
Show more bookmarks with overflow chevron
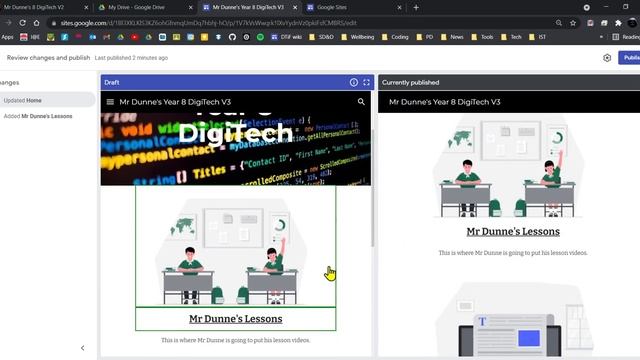point(601,37)
